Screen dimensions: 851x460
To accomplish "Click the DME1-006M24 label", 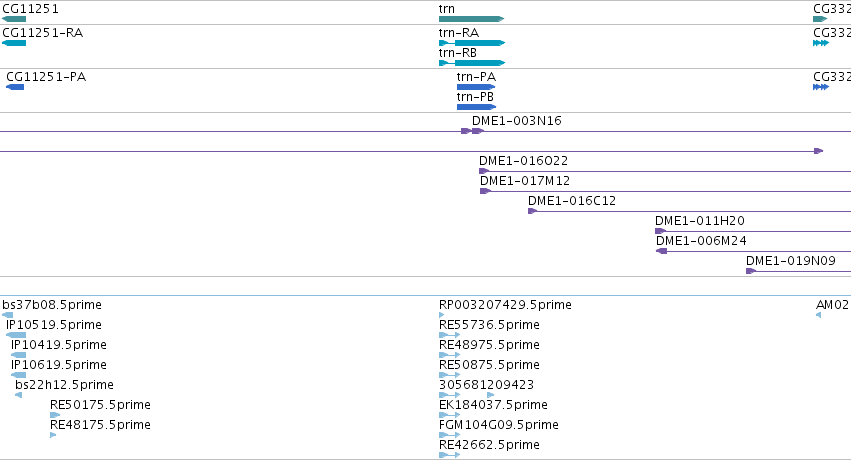I will click(701, 241).
